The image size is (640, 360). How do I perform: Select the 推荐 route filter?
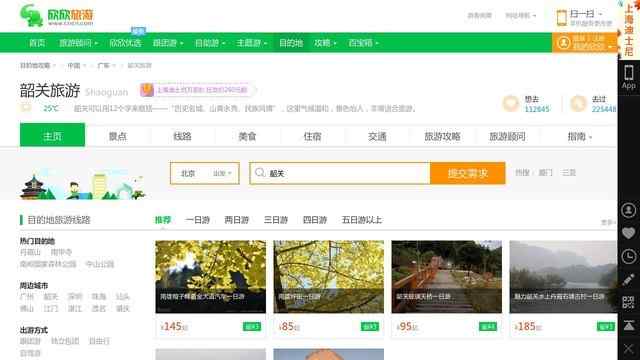(162, 220)
